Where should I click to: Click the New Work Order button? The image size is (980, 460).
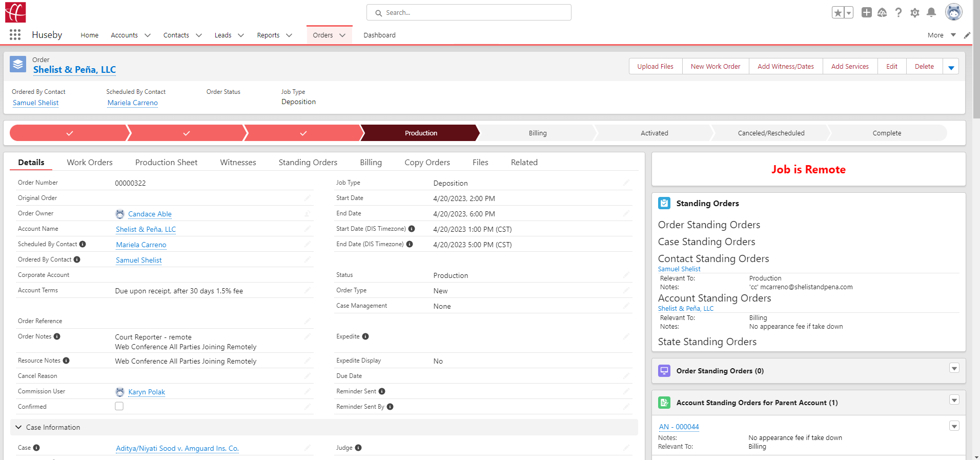(716, 67)
